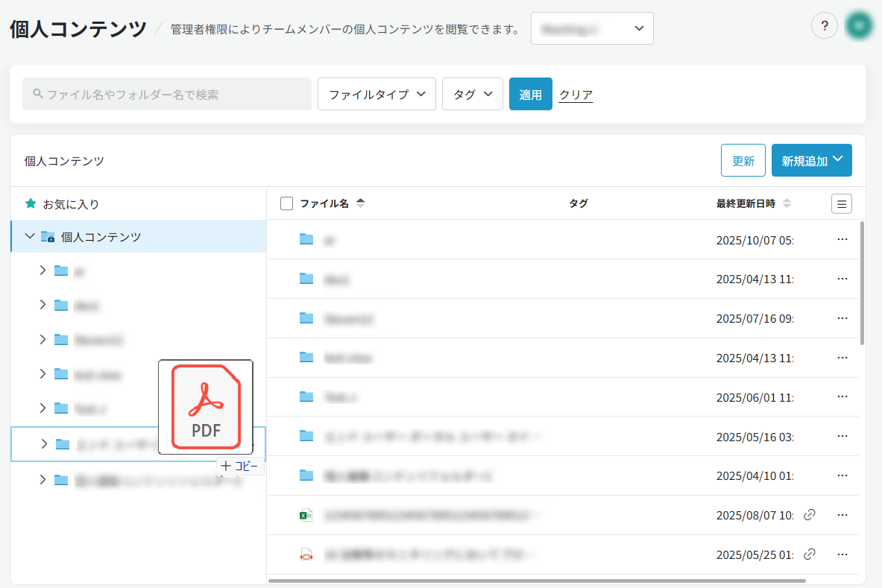Image resolution: width=882 pixels, height=588 pixels.
Task: Focus the file and folder name search field
Action: click(167, 94)
